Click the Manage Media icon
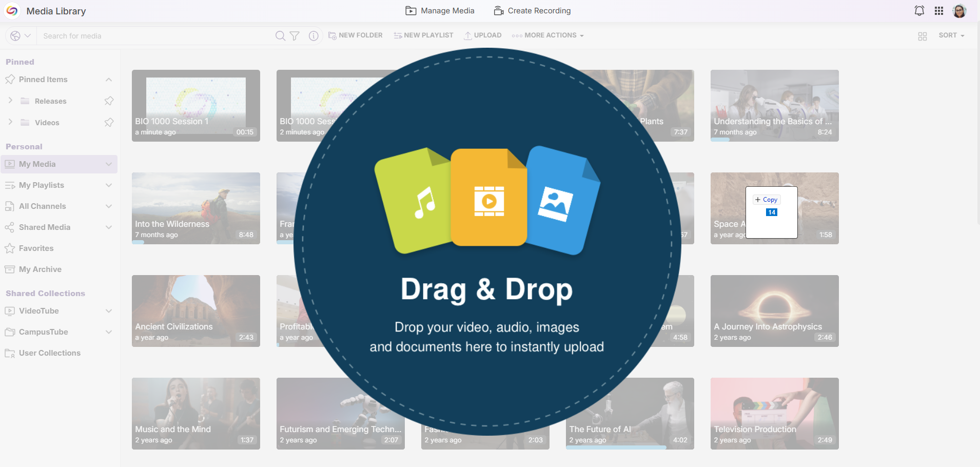The height and width of the screenshot is (467, 980). 411,11
